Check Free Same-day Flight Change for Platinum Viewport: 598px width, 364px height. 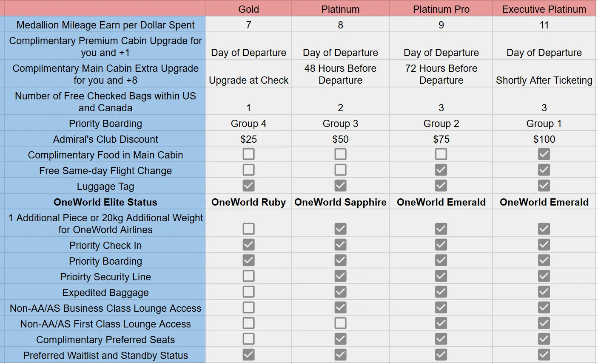click(340, 170)
